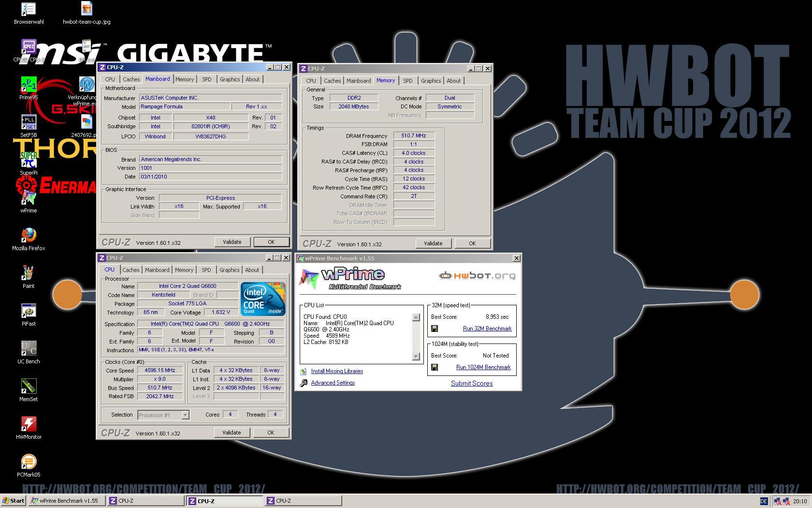Image resolution: width=812 pixels, height=508 pixels.
Task: Click the Start button
Action: pyautogui.click(x=14, y=501)
